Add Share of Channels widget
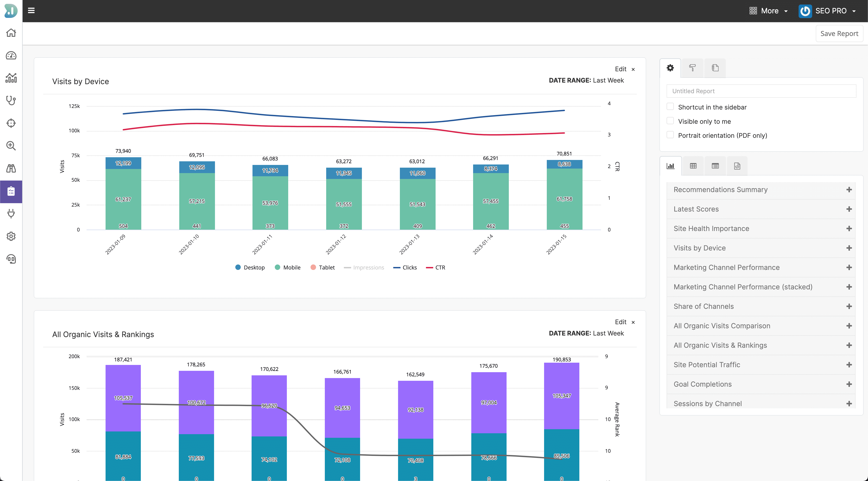The height and width of the screenshot is (481, 868). pos(849,306)
